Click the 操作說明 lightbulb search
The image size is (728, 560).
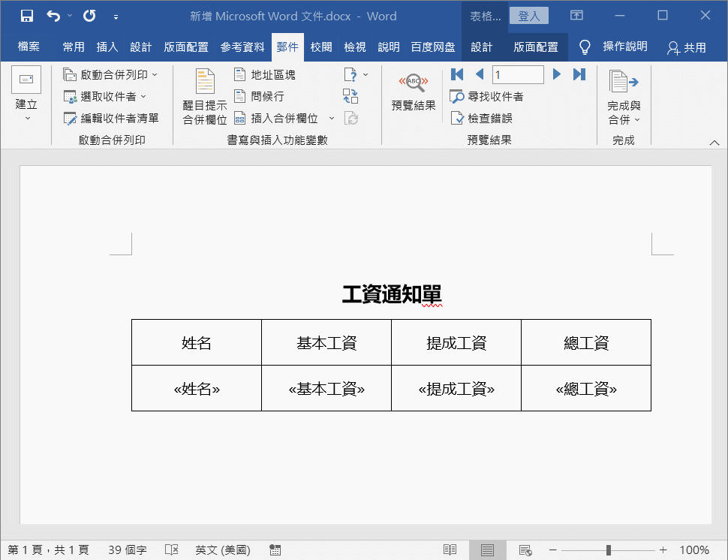[x=613, y=47]
